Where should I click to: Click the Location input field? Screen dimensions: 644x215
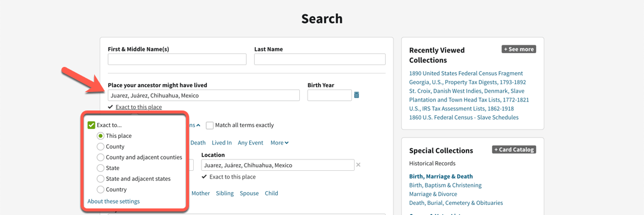coord(278,165)
